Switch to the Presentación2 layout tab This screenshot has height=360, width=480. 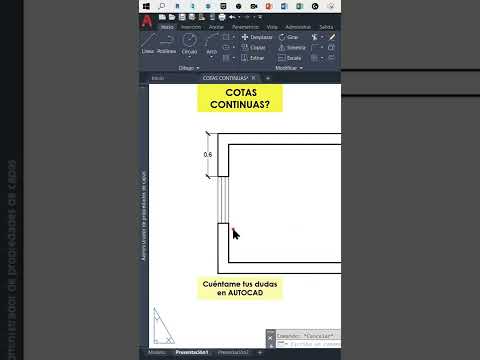[233, 352]
